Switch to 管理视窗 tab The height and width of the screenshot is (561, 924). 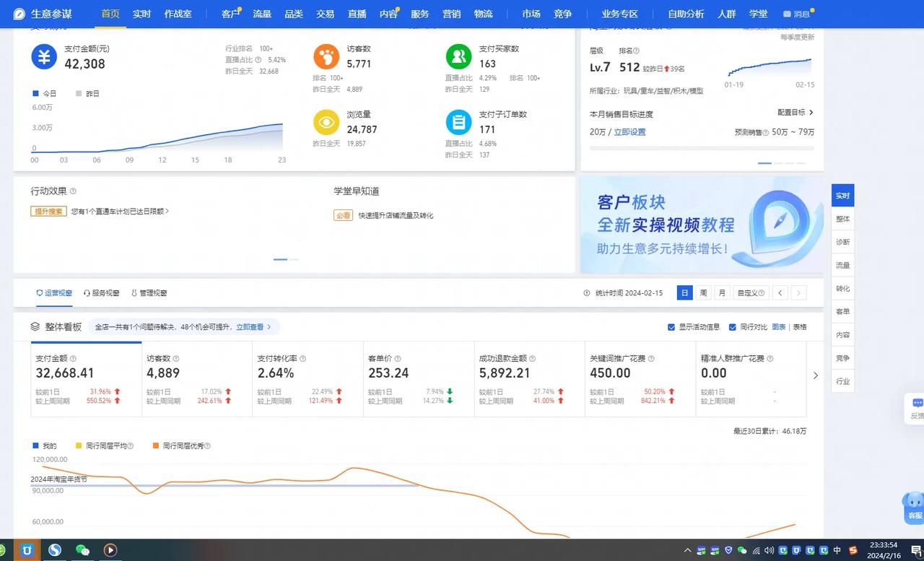[x=149, y=293]
